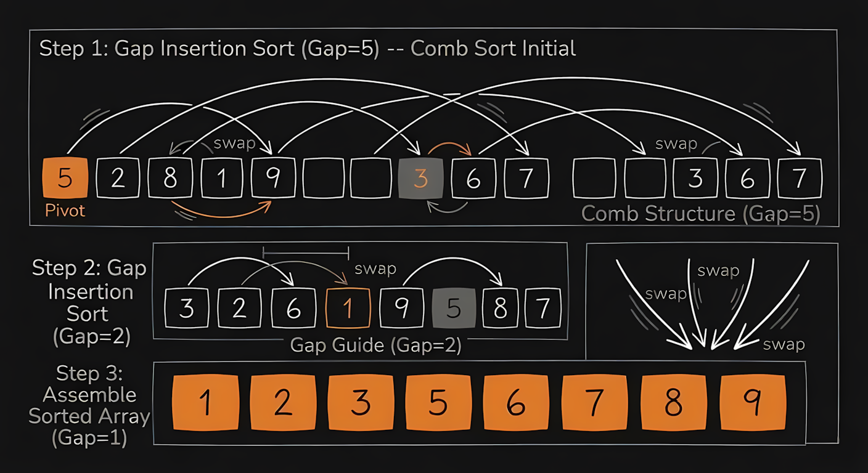Click the orange "Pivot" label
868x473 pixels.
click(65, 211)
